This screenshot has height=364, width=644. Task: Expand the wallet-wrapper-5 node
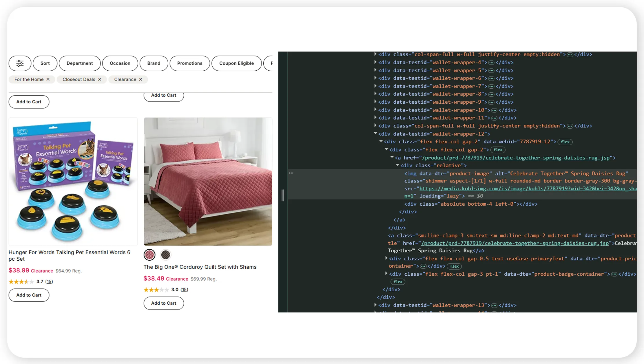click(375, 70)
